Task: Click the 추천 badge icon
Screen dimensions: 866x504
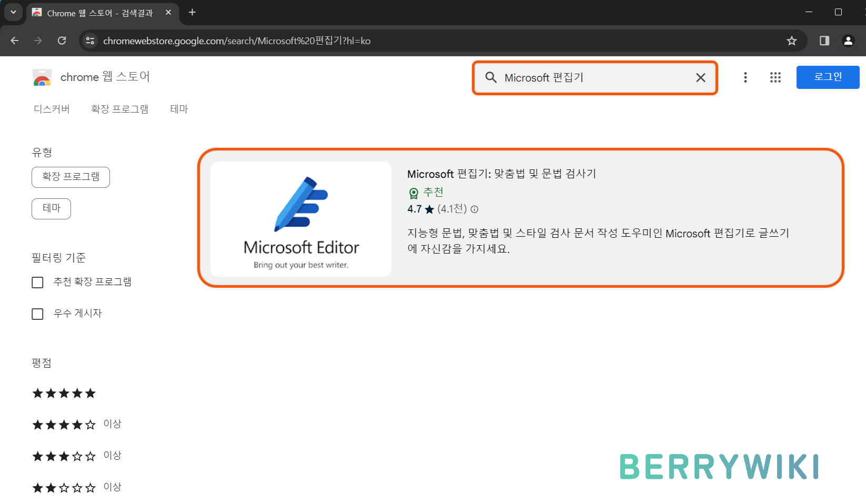Action: click(414, 193)
